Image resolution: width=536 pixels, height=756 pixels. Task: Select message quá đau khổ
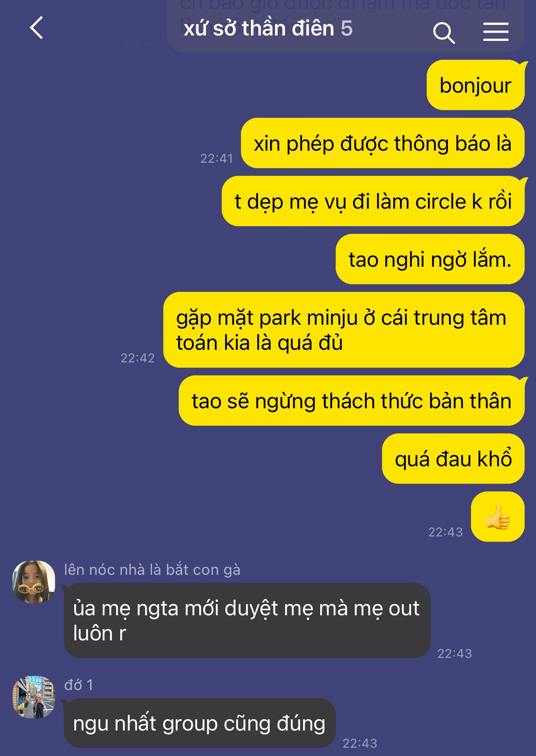tap(453, 459)
